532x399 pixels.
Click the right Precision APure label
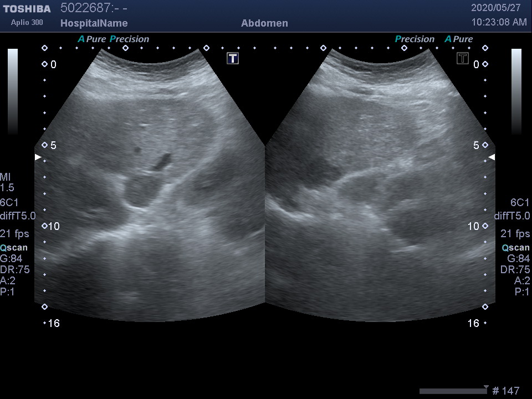tap(434, 39)
